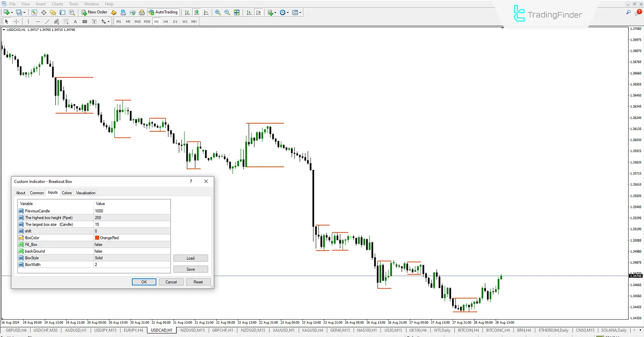Image resolution: width=644 pixels, height=337 pixels.
Task: Toggle AutoTrading on the toolbar
Action: [163, 12]
